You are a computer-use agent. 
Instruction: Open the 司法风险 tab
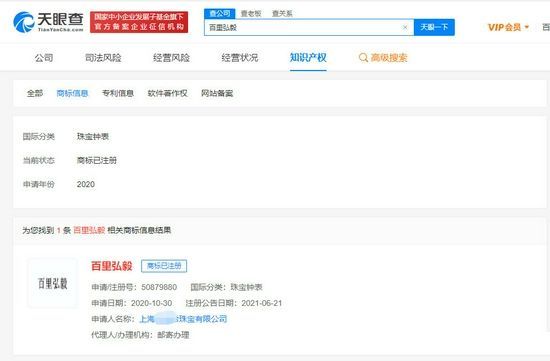(x=103, y=58)
